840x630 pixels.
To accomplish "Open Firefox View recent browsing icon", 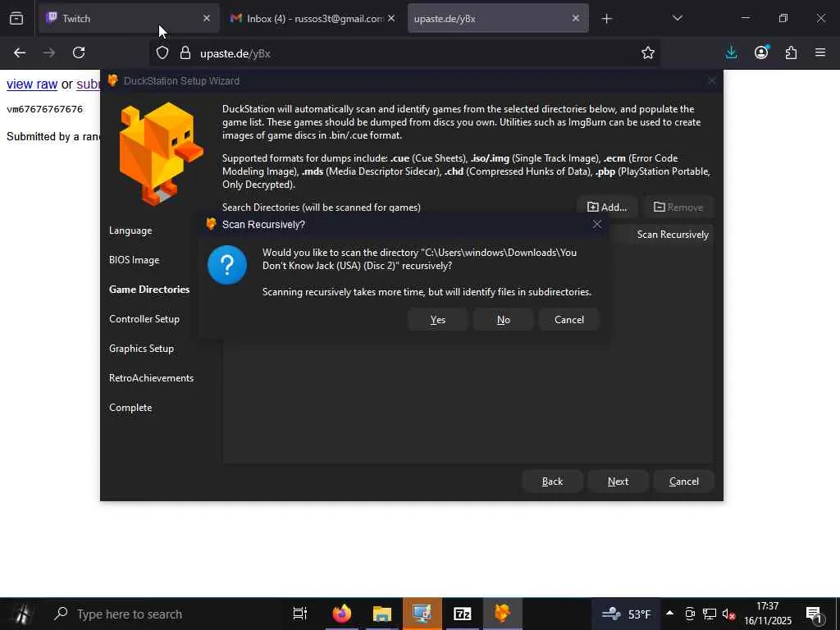I will (x=16, y=18).
